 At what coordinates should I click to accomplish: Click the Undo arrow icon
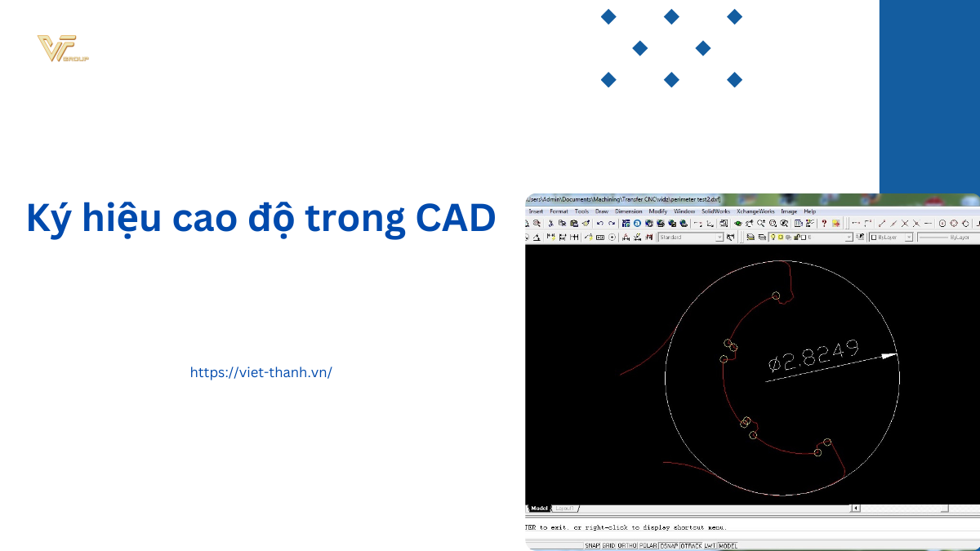click(600, 223)
